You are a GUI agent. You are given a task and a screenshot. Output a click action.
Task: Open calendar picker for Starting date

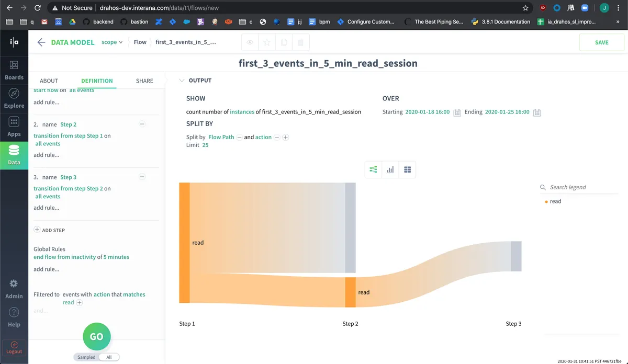click(x=457, y=112)
